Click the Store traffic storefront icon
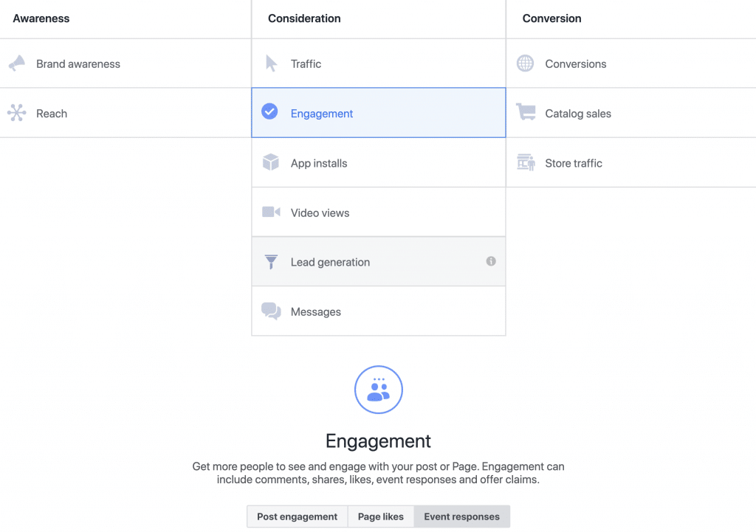 coord(526,162)
